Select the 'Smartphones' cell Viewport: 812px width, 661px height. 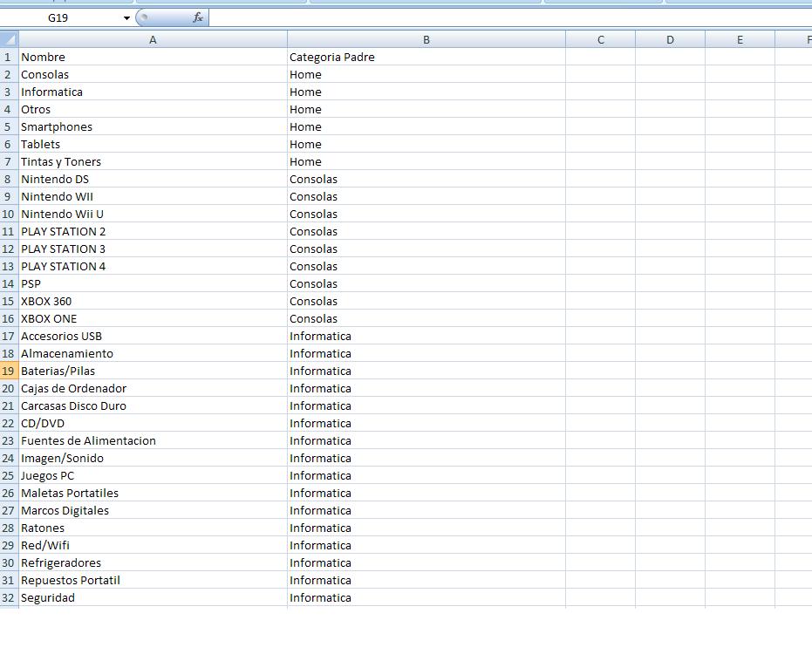(153, 126)
